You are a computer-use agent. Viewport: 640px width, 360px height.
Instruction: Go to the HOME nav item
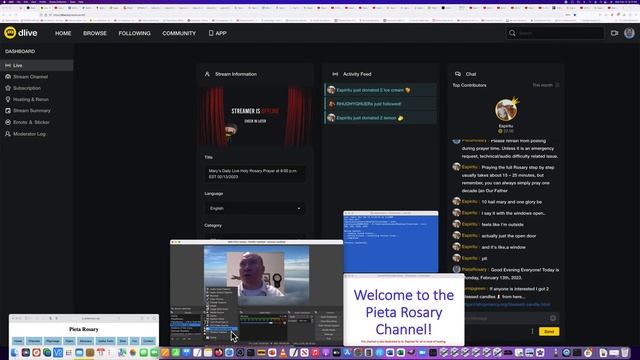(63, 33)
